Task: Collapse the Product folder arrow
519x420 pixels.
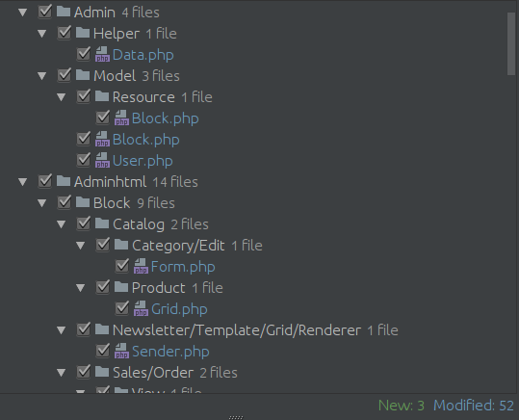Action: [x=80, y=288]
